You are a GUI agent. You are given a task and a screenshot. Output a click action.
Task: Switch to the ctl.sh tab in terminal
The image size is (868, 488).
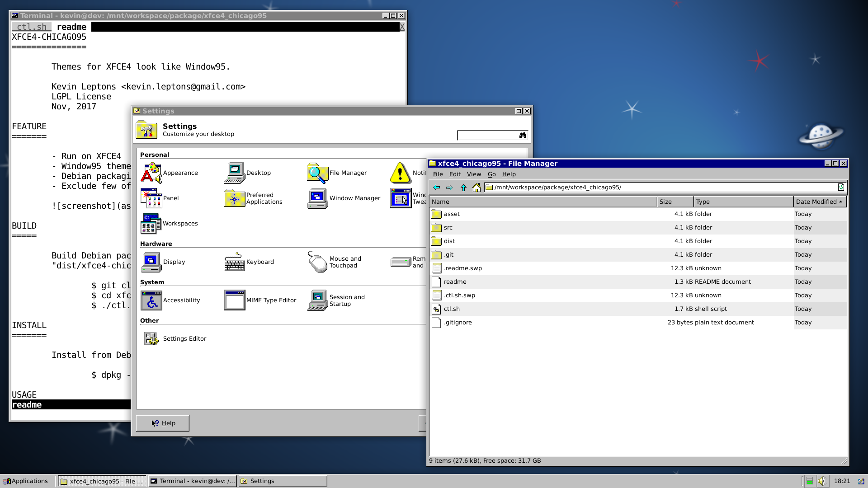pyautogui.click(x=31, y=27)
